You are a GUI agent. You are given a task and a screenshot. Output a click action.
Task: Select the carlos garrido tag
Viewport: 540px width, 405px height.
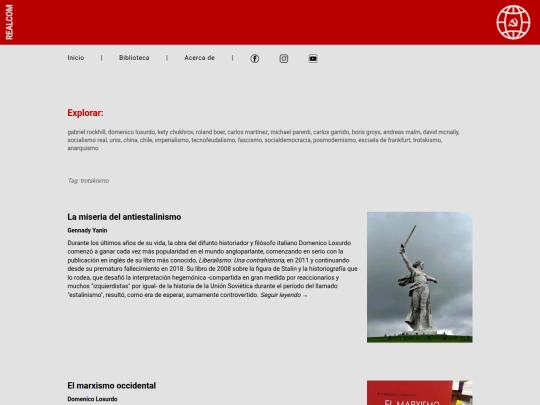pos(331,132)
